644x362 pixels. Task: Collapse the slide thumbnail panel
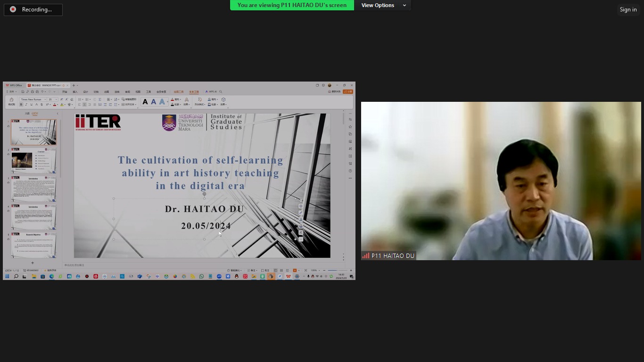click(58, 113)
